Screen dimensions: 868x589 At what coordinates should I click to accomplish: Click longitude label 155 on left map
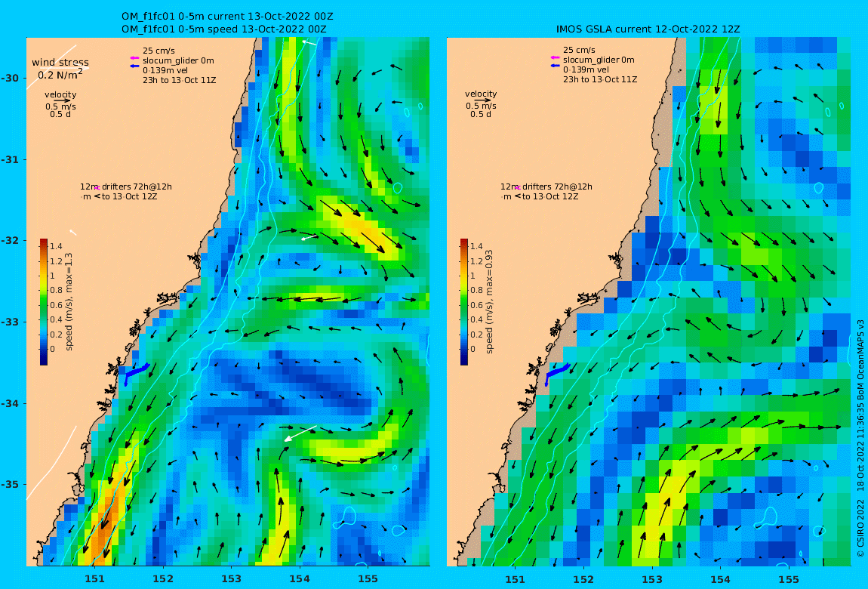coord(368,579)
